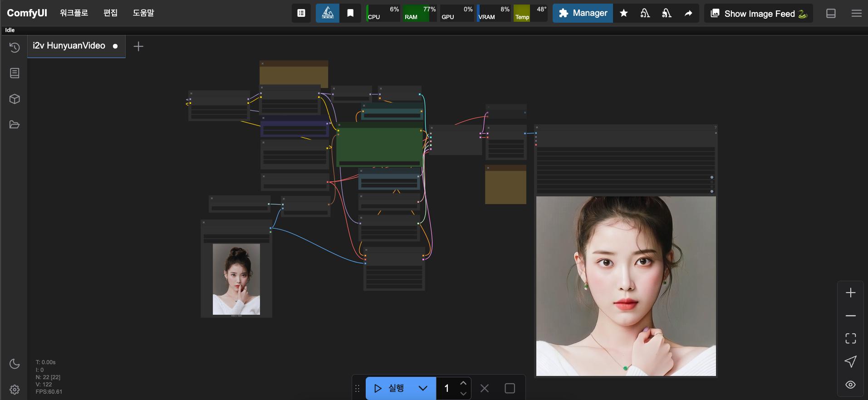Open the model library list icon

15,73
